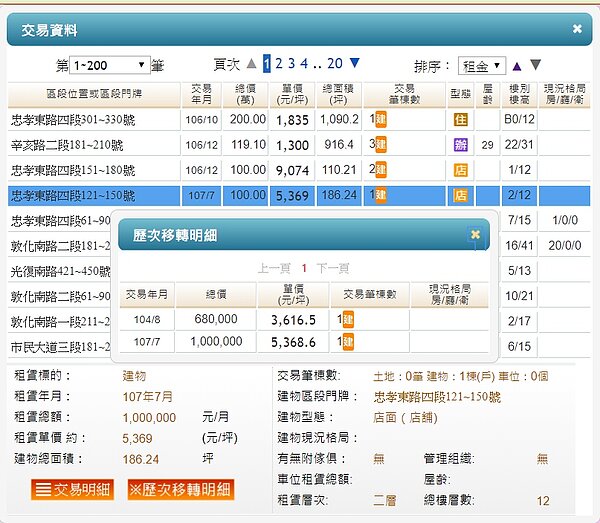Go to page 2
This screenshot has width=600, height=523.
click(x=279, y=64)
